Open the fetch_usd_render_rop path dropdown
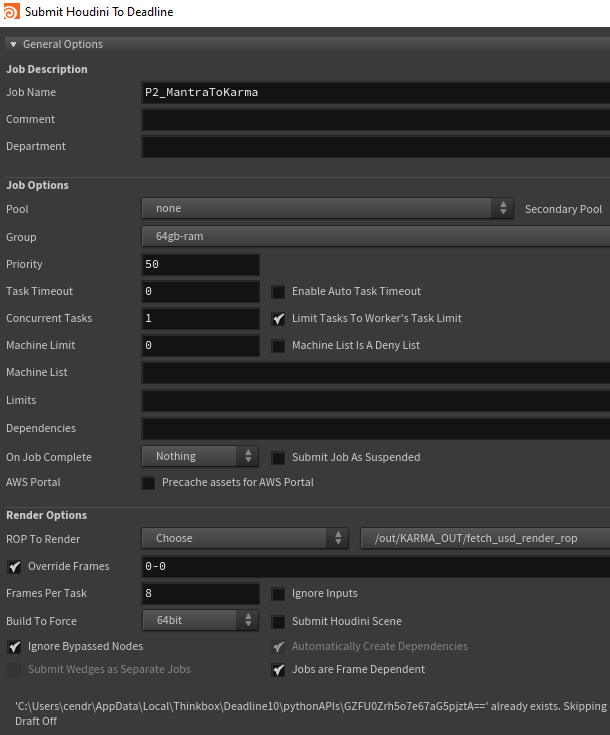Viewport: 610px width, 735px height. 485,538
